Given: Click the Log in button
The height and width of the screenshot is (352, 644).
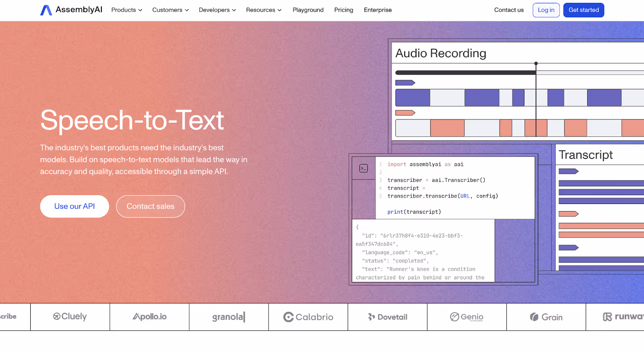Looking at the screenshot, I should tap(546, 10).
